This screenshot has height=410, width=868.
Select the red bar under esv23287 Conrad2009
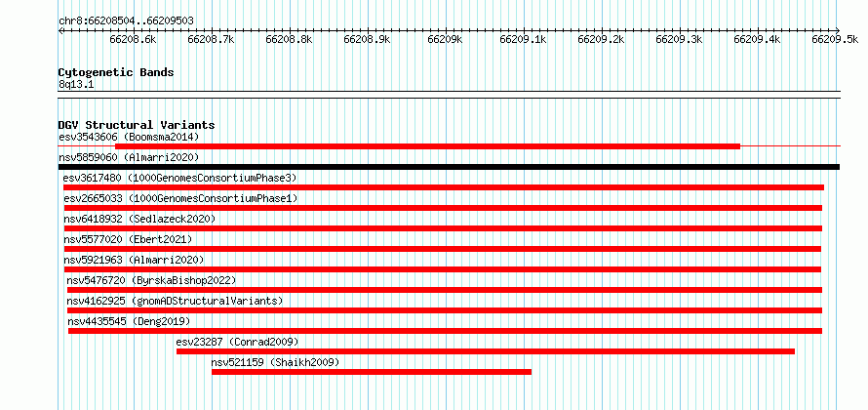486,351
